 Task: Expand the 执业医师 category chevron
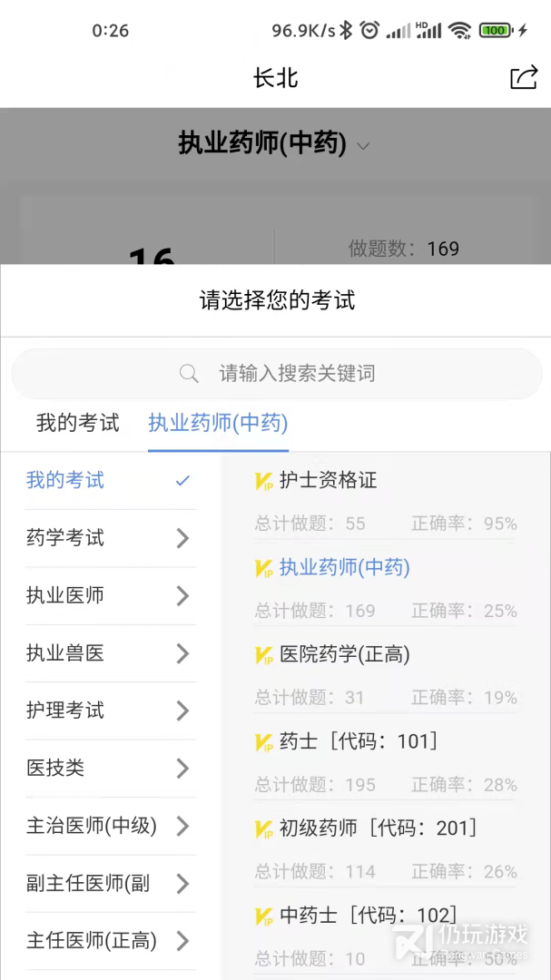point(182,595)
